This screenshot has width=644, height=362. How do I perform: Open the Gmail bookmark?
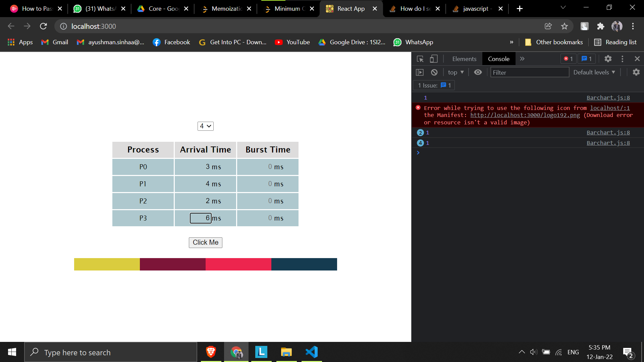[x=54, y=42]
